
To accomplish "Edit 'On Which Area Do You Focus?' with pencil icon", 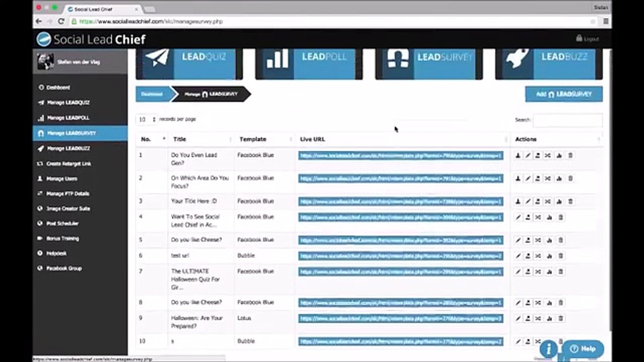I will [528, 178].
